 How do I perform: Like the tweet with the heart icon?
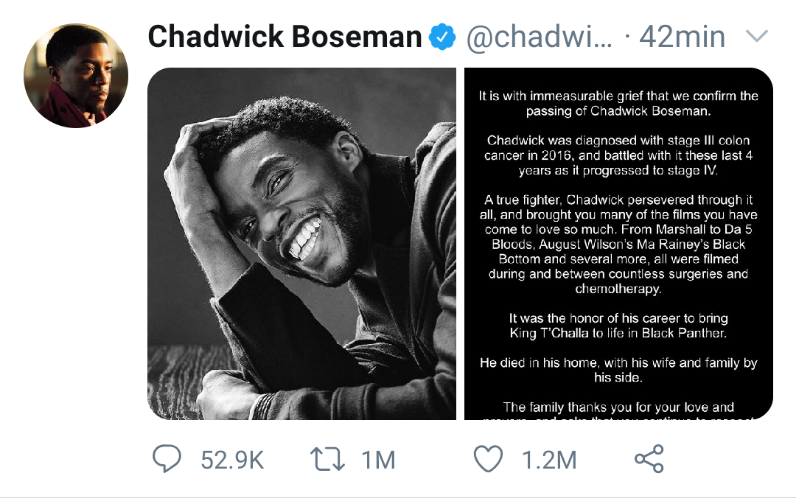coord(488,459)
